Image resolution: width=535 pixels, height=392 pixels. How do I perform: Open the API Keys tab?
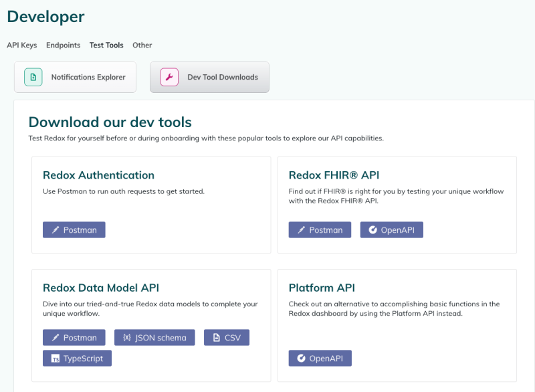22,45
